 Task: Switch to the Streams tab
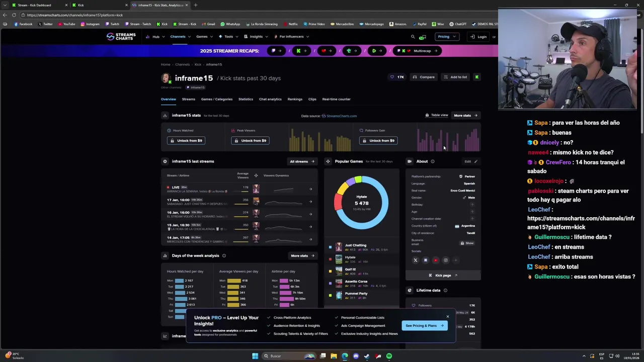[x=188, y=99]
